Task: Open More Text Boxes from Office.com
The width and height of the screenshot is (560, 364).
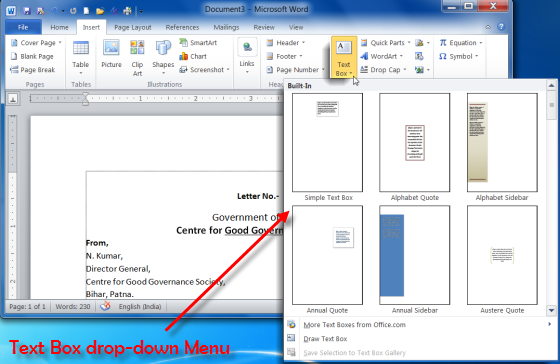Action: (420, 325)
